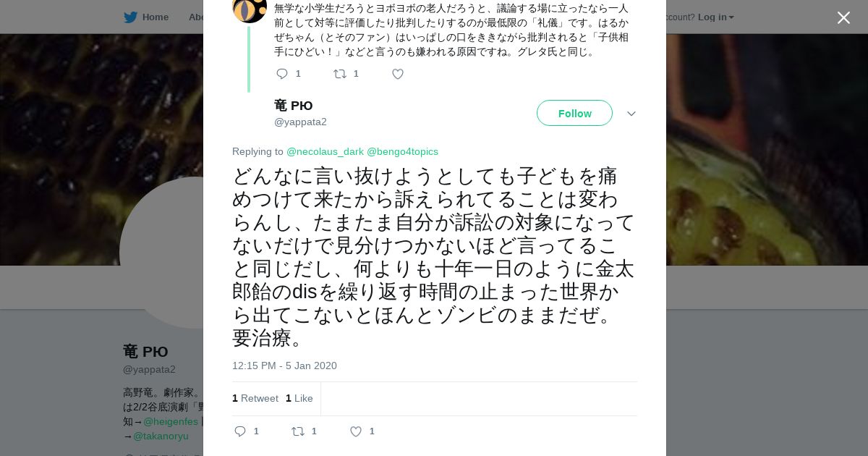Image resolution: width=868 pixels, height=456 pixels.
Task: Open the tweet timestamp 12:15 PM - 5 Jan 2020
Action: click(x=284, y=366)
